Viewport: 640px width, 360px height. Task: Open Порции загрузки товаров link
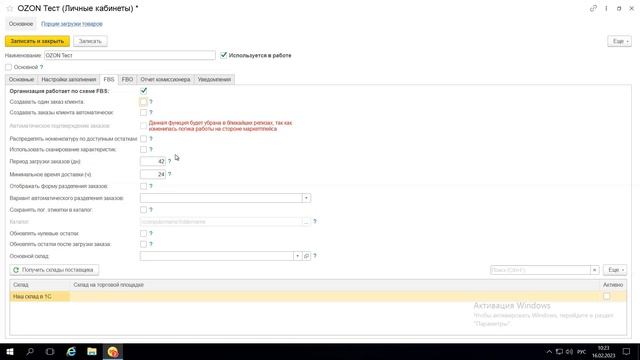(x=72, y=24)
